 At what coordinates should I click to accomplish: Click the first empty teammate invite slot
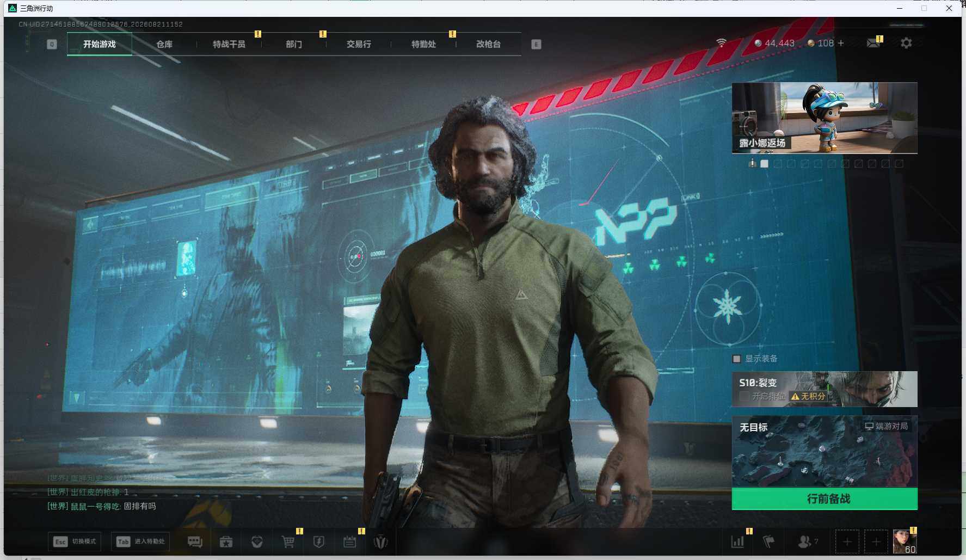[847, 541]
